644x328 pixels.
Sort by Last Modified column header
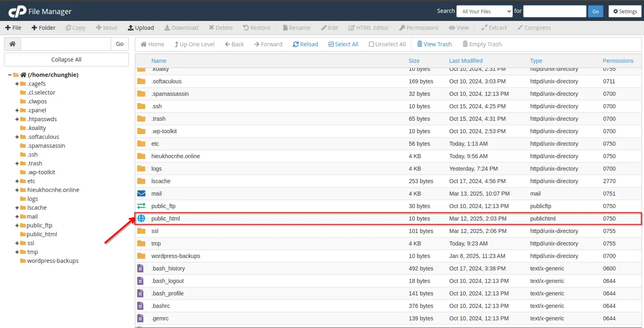click(x=466, y=61)
